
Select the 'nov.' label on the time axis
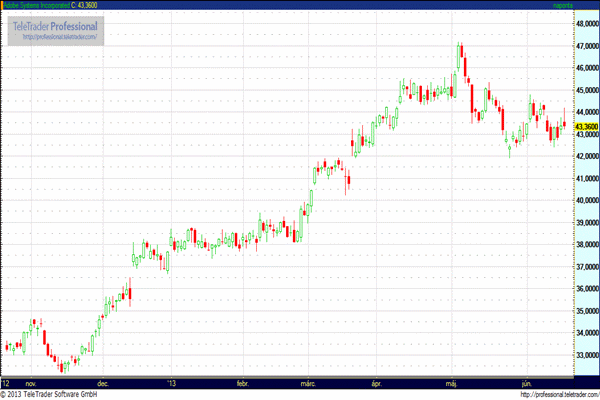(x=30, y=382)
